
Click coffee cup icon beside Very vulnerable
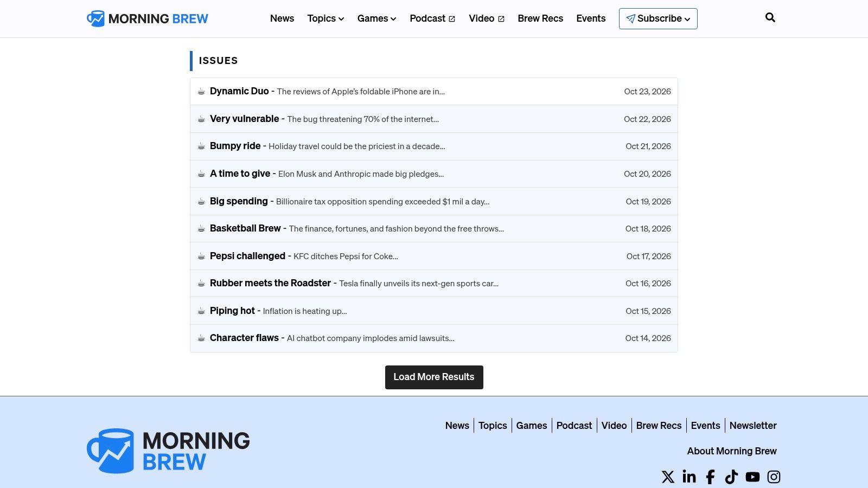(x=201, y=119)
